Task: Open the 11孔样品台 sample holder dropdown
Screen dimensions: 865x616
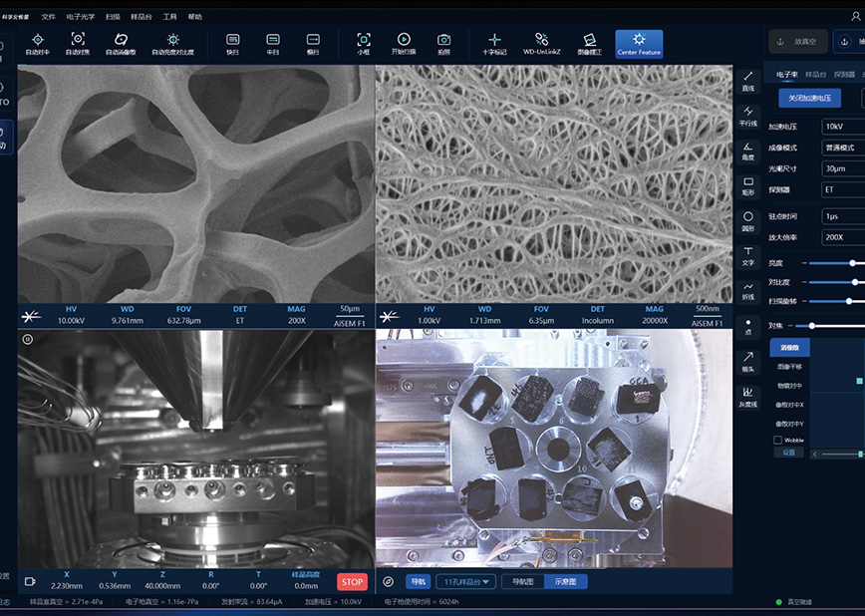Action: click(x=466, y=582)
